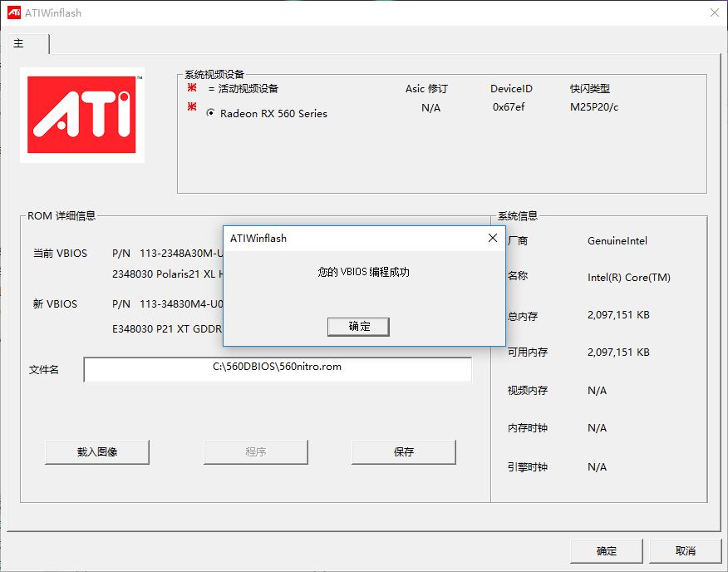Click the flash type label M25P20/c
728x572 pixels.
595,106
